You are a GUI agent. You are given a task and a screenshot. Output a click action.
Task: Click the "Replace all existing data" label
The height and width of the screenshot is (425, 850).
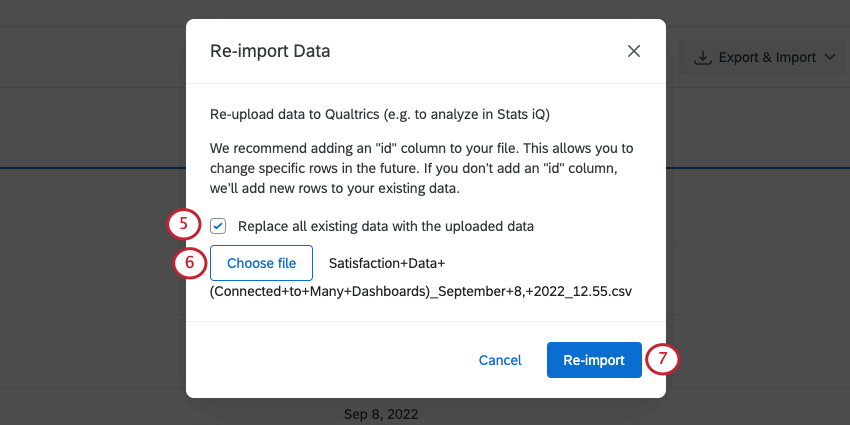click(x=386, y=226)
